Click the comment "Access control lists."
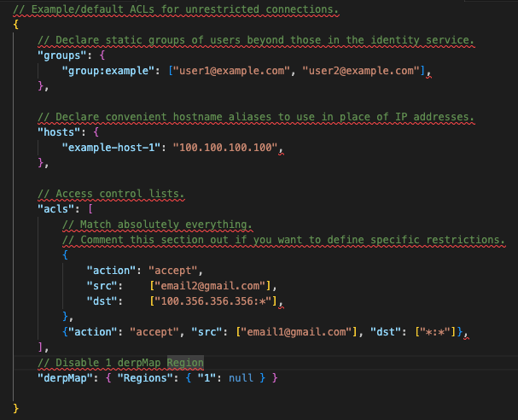 click(x=111, y=194)
